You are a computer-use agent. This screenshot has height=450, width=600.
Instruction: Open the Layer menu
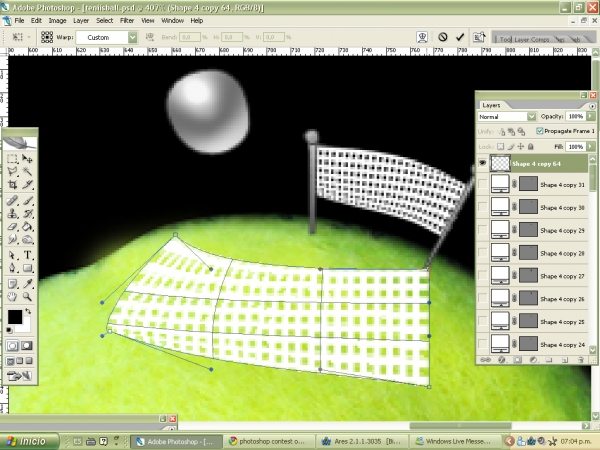(x=81, y=21)
